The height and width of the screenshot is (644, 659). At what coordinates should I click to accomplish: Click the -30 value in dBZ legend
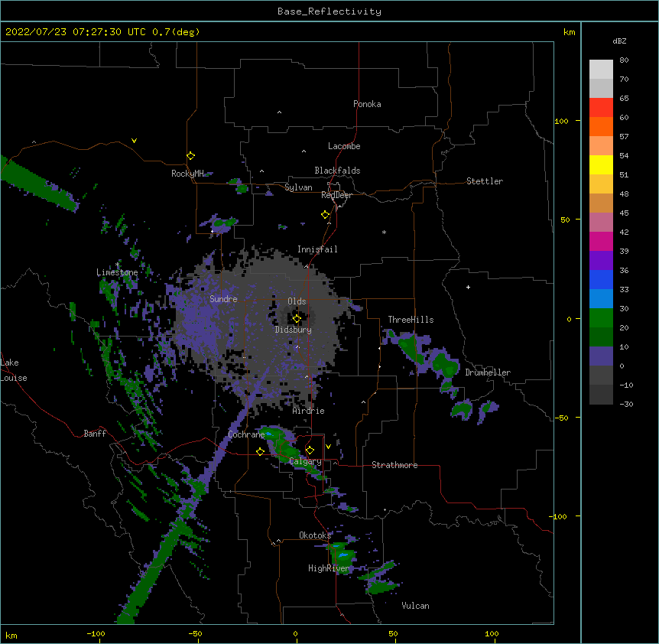pos(626,404)
